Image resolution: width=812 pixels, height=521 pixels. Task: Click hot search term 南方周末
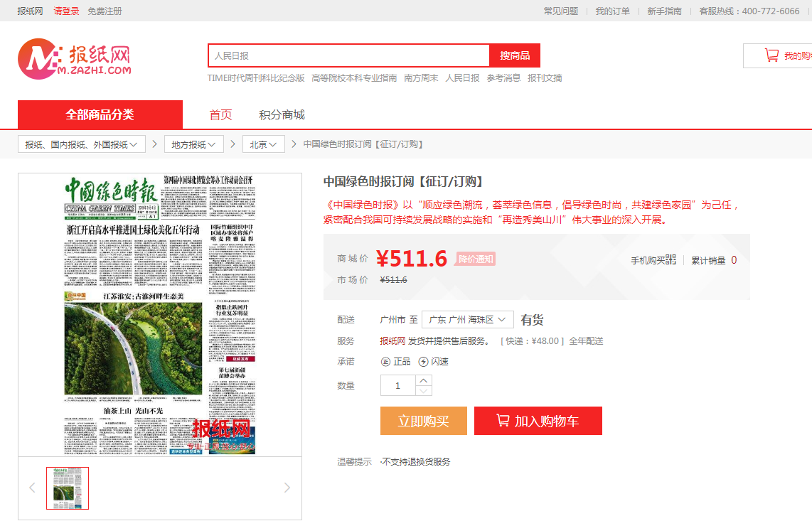(421, 77)
